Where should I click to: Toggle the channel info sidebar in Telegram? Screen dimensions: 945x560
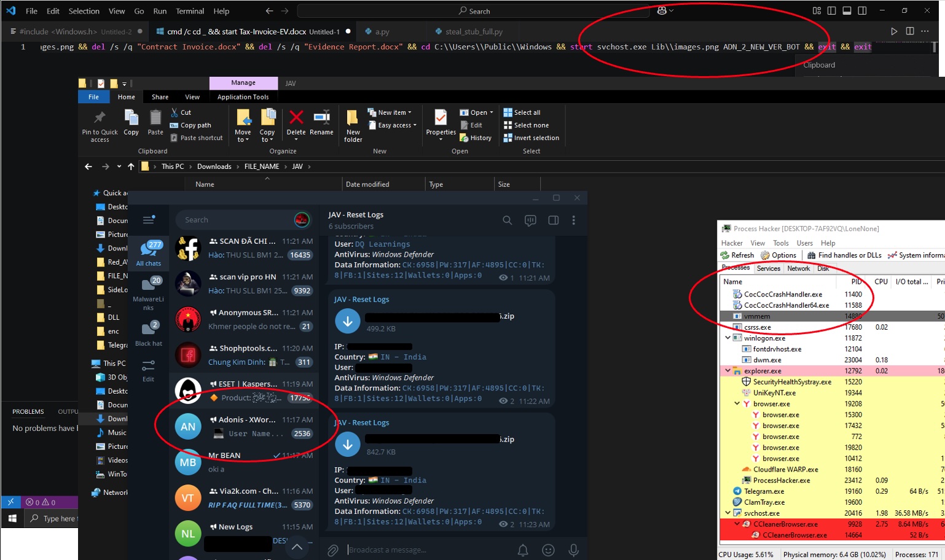click(553, 220)
